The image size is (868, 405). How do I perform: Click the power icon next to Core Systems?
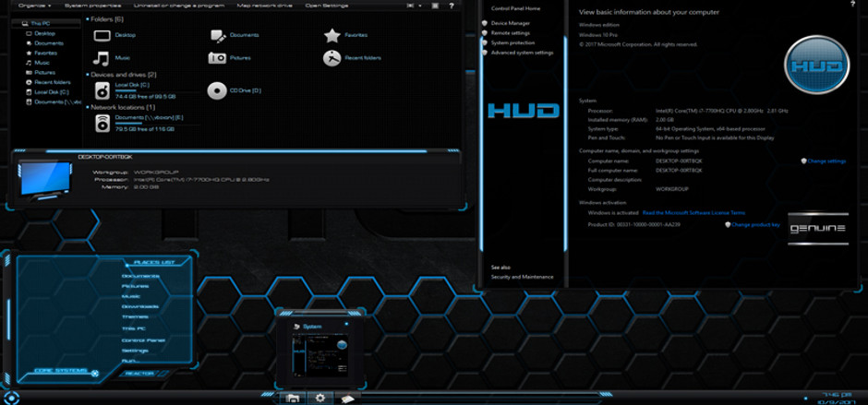(95, 374)
